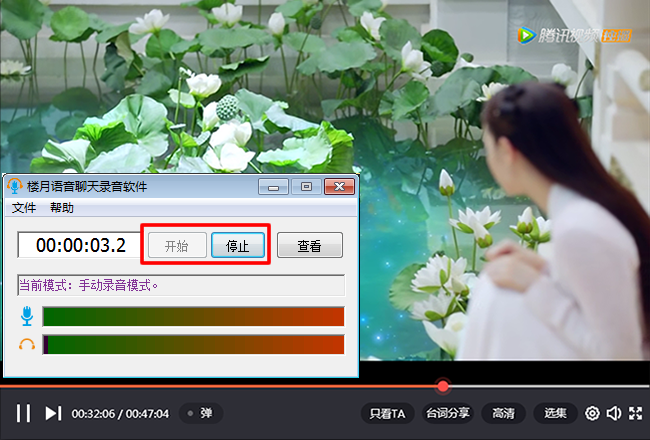
Task: Pause the video playback
Action: 23,413
